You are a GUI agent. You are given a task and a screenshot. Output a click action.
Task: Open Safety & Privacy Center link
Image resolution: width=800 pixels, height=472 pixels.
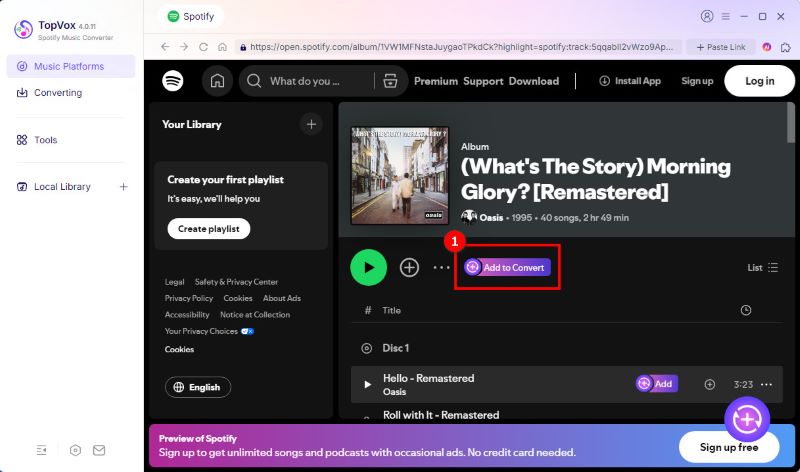click(236, 282)
